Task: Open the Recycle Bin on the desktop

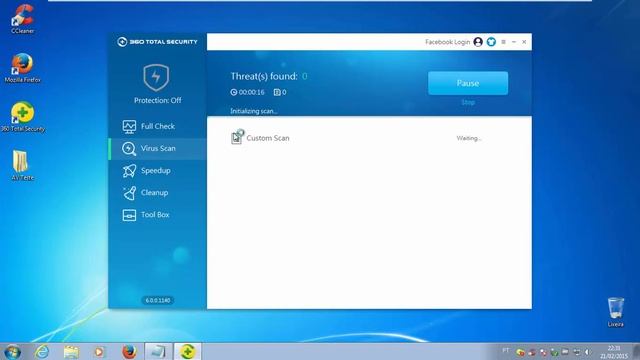Action: [616, 312]
